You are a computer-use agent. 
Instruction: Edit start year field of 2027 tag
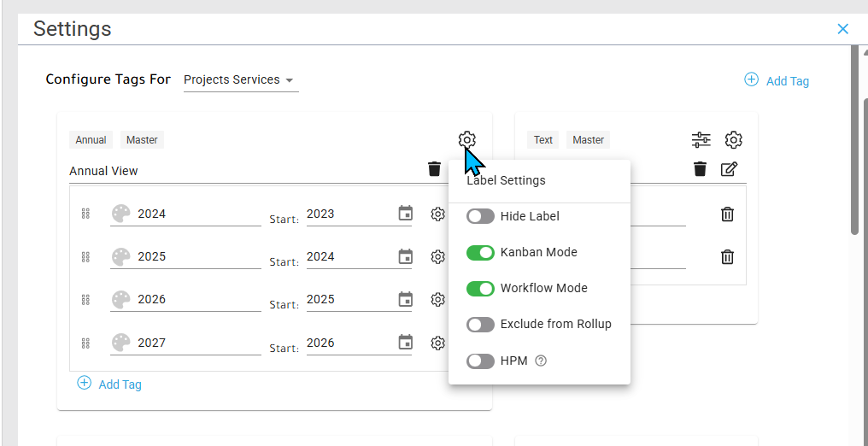[x=351, y=343]
